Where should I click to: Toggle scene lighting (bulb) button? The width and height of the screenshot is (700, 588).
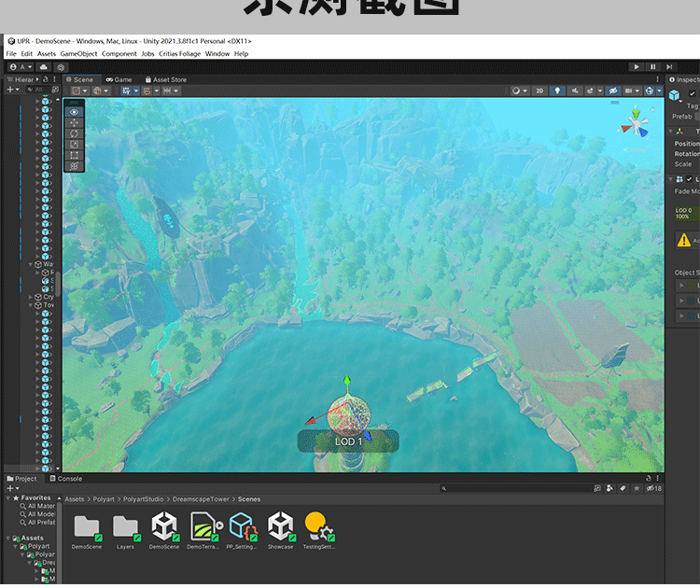pyautogui.click(x=557, y=91)
